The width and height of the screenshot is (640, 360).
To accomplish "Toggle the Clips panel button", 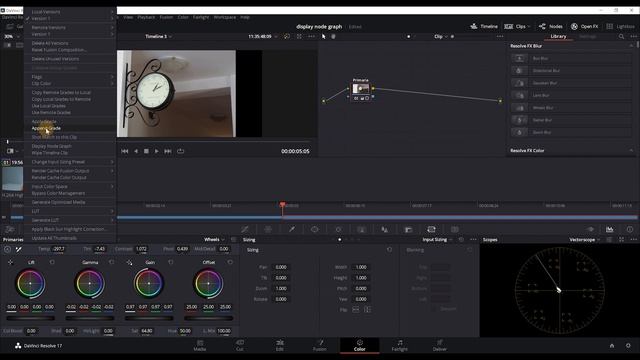I will point(517,26).
